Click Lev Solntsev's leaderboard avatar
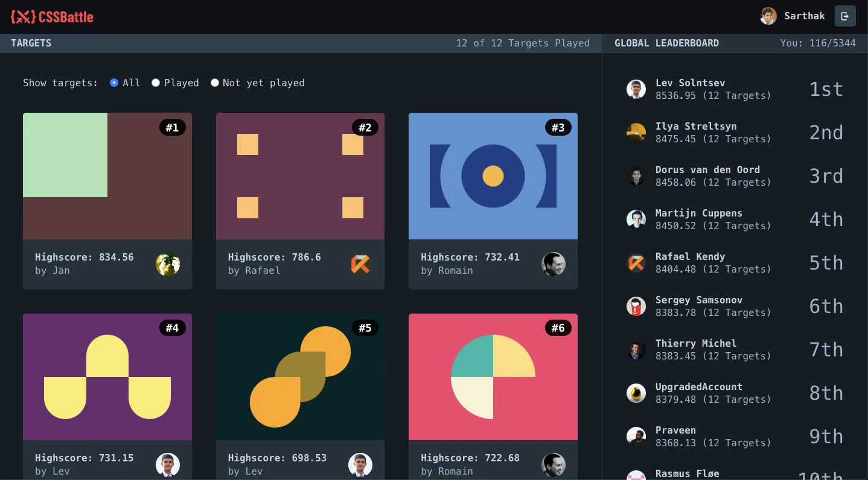The width and height of the screenshot is (868, 480). (636, 89)
